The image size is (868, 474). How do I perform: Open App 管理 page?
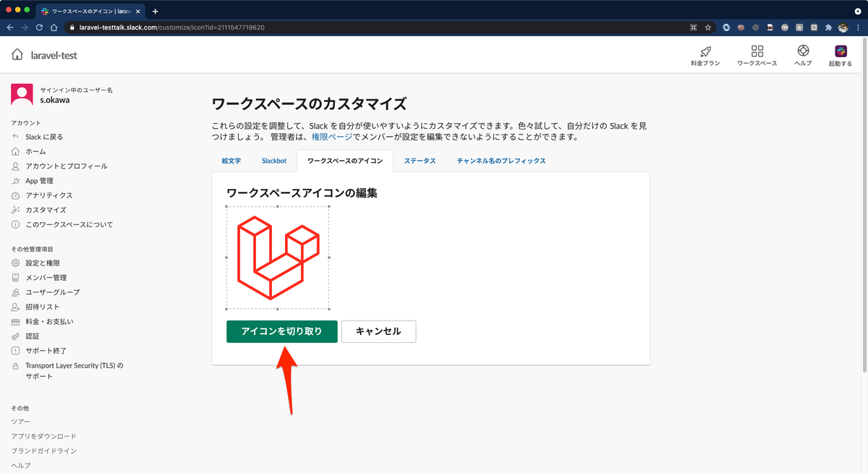tap(39, 181)
